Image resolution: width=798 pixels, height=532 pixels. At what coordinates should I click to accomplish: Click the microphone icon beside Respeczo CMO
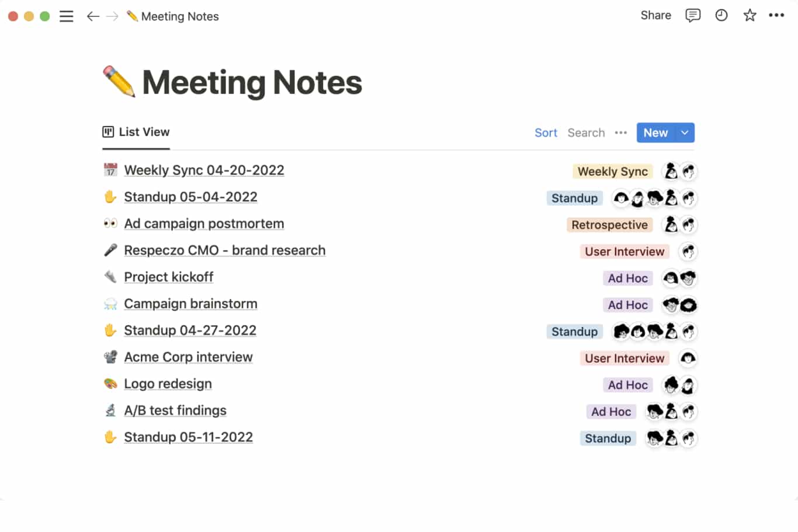point(110,251)
